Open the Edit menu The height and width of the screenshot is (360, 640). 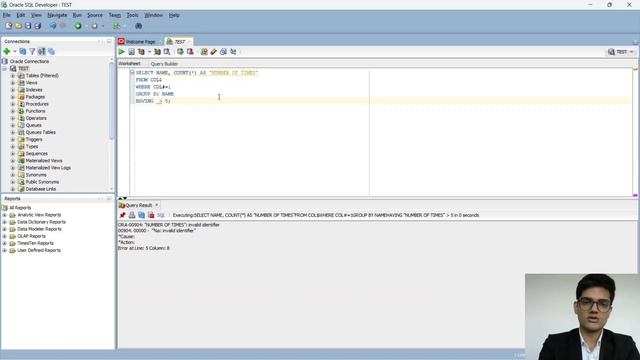pos(21,15)
